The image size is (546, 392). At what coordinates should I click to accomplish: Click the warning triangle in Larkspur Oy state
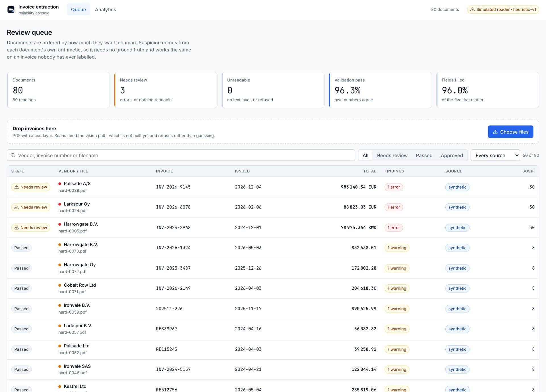[16, 207]
